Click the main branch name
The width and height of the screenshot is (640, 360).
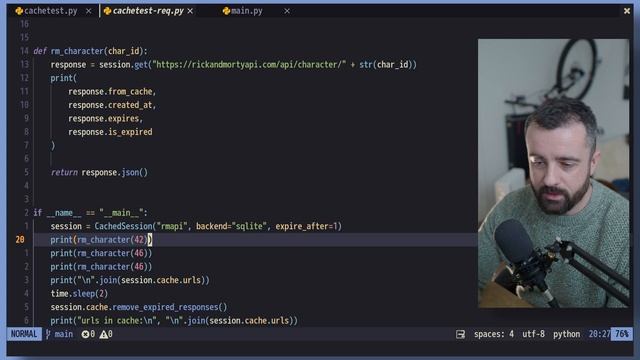(64, 334)
